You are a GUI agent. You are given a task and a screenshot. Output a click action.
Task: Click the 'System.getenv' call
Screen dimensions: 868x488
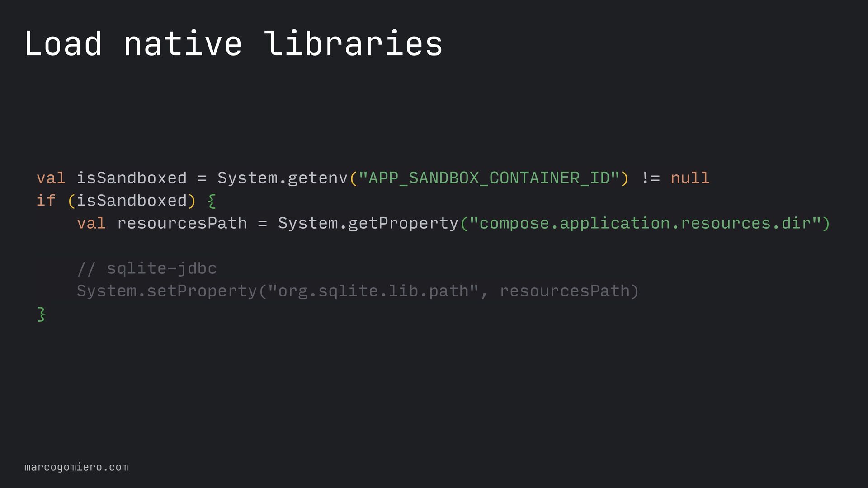pyautogui.click(x=283, y=178)
